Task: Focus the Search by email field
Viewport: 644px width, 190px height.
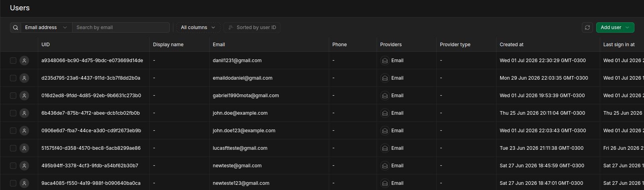Action: coord(121,27)
